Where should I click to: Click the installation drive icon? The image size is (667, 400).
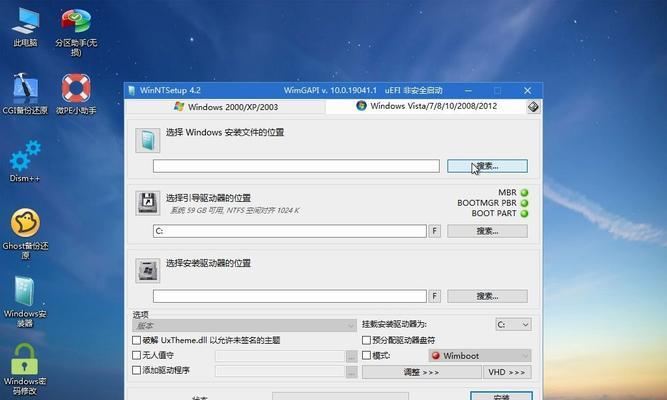point(148,270)
